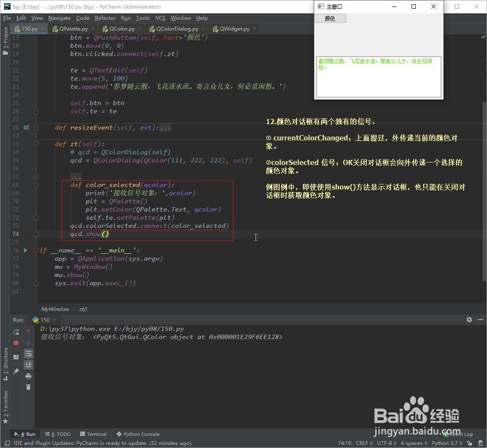This screenshot has width=487, height=448.
Task: Switch to the QWidget.py tab
Action: tap(235, 29)
